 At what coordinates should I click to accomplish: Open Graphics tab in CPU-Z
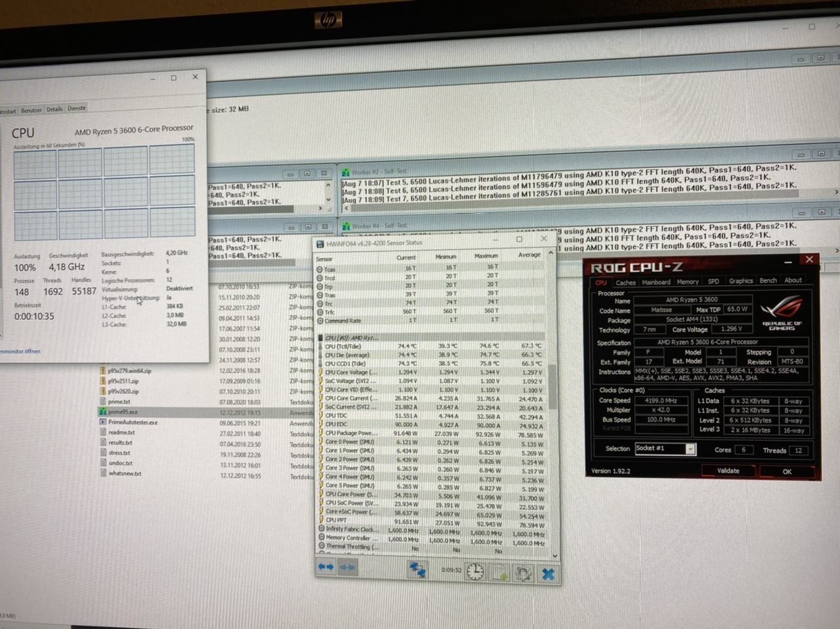point(741,280)
